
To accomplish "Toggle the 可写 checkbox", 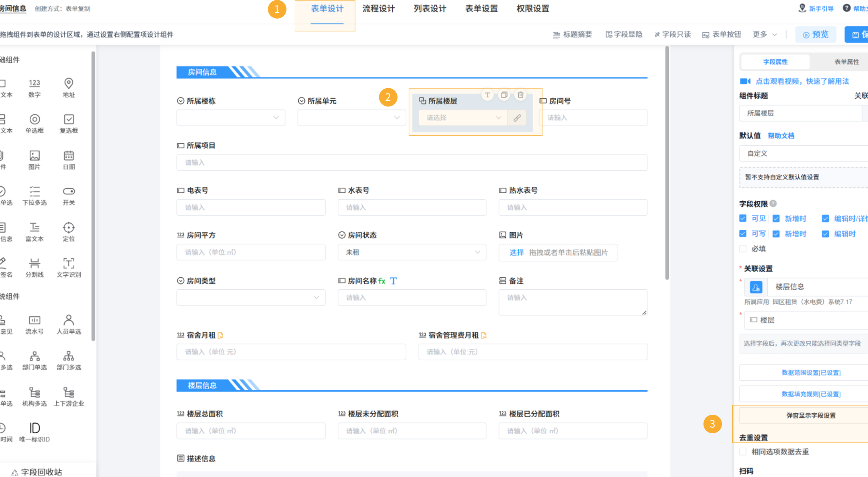I will click(x=743, y=233).
